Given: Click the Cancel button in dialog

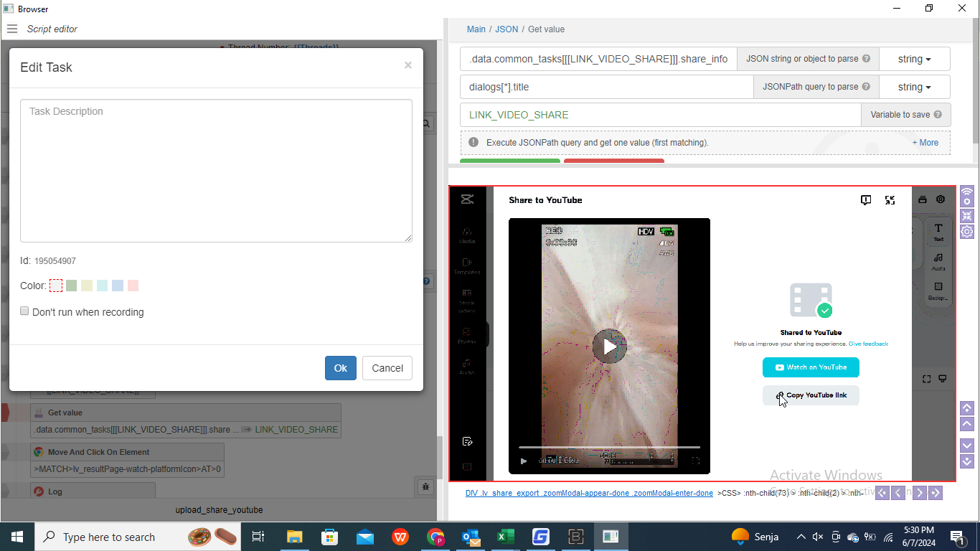Looking at the screenshot, I should (387, 368).
